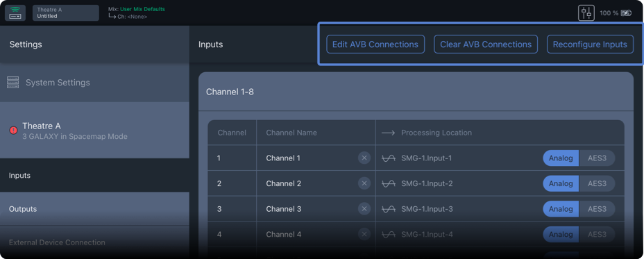Switch to Outputs in the sidebar
Viewport: 644px width, 259px height.
click(94, 209)
